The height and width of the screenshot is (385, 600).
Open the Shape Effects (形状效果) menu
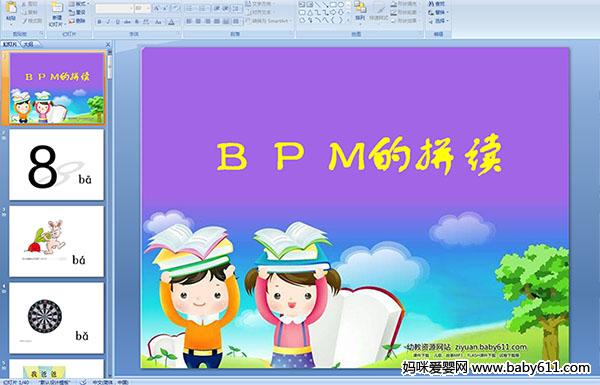tap(405, 21)
